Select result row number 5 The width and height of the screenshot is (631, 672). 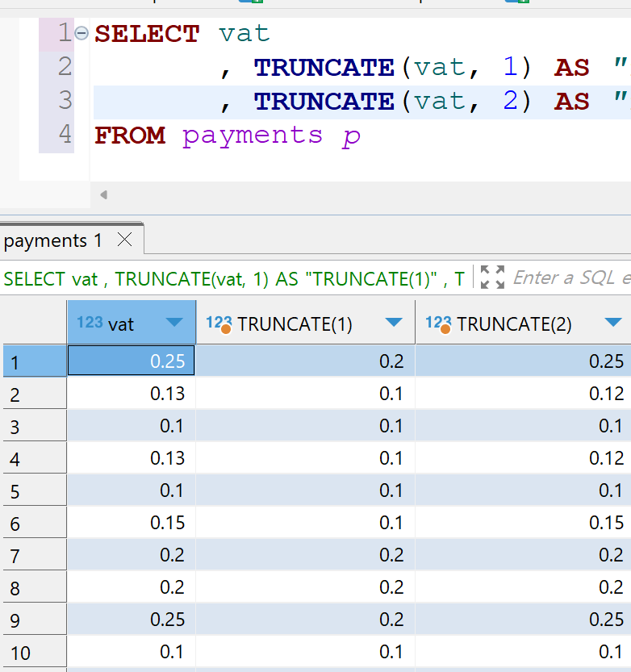pyautogui.click(x=35, y=490)
